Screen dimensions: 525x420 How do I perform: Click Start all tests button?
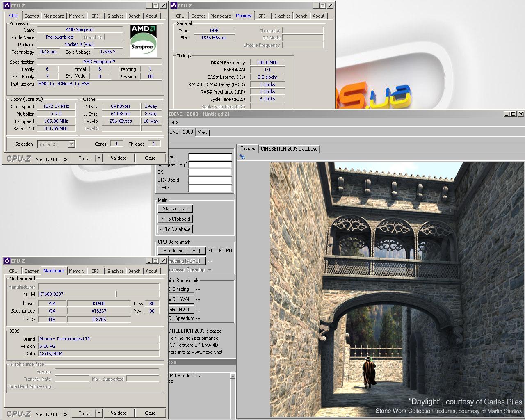pyautogui.click(x=175, y=209)
